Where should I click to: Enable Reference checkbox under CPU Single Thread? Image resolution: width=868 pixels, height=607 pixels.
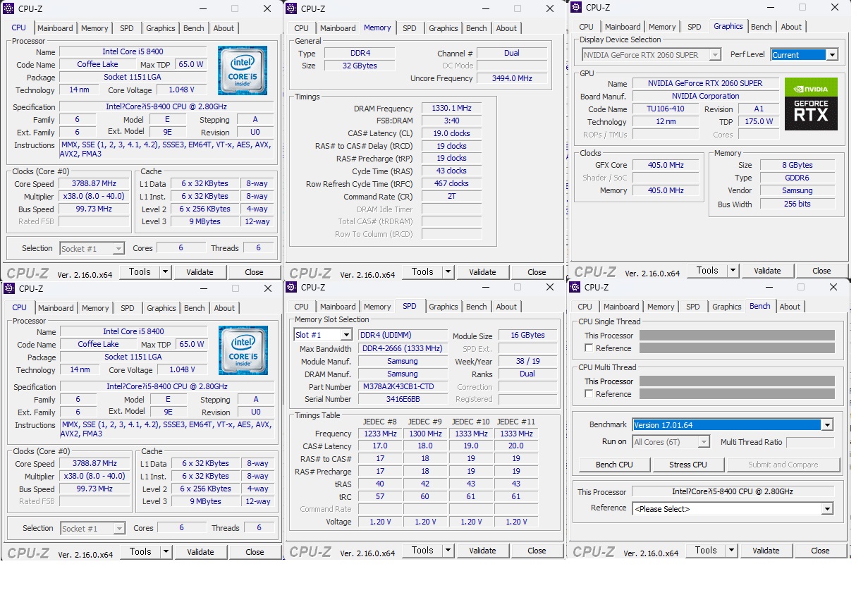point(589,348)
